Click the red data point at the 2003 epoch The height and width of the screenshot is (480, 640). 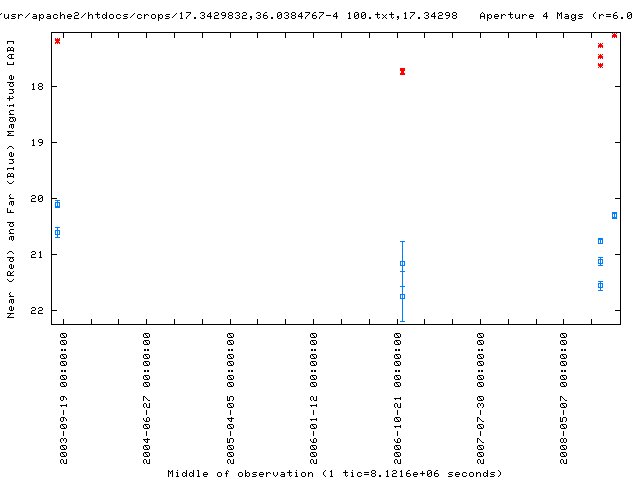click(58, 41)
